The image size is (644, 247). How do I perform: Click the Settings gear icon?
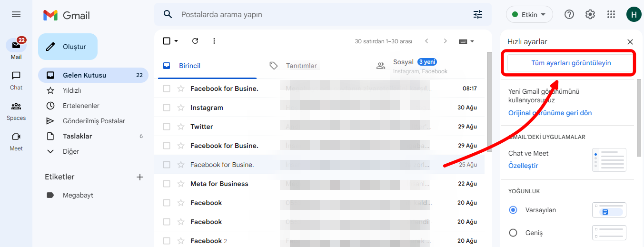tap(590, 14)
